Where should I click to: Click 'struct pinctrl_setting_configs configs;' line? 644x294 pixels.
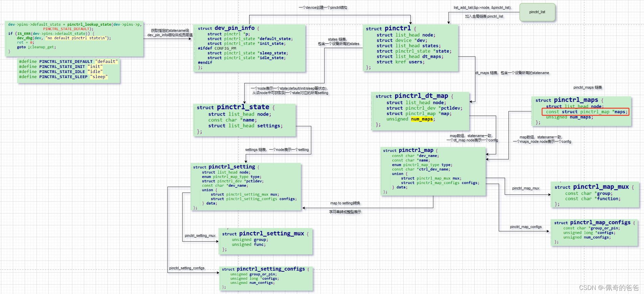pyautogui.click(x=254, y=199)
